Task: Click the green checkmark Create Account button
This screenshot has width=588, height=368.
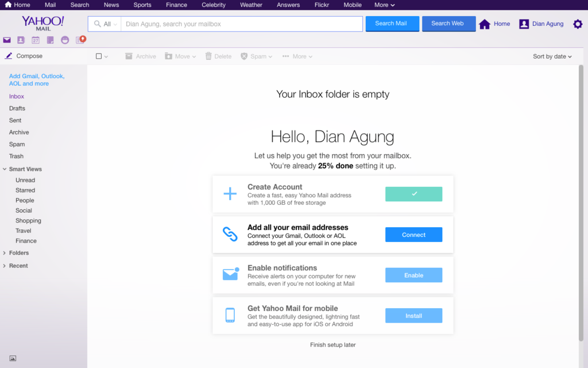Action: pos(413,194)
